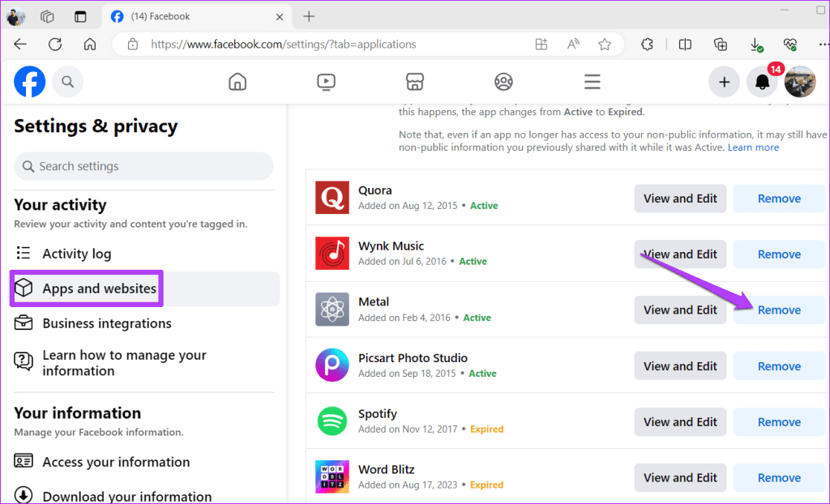This screenshot has height=504, width=830.
Task: Remove the Metal app
Action: 777,310
